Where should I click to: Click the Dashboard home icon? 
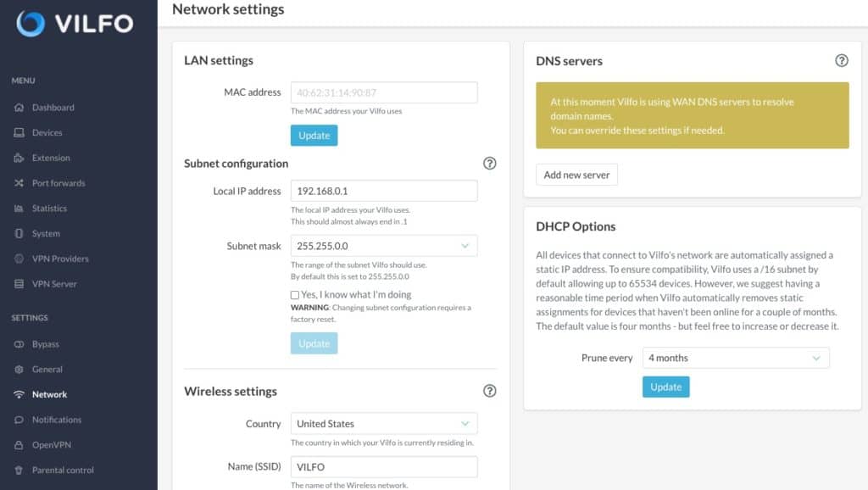pos(19,108)
